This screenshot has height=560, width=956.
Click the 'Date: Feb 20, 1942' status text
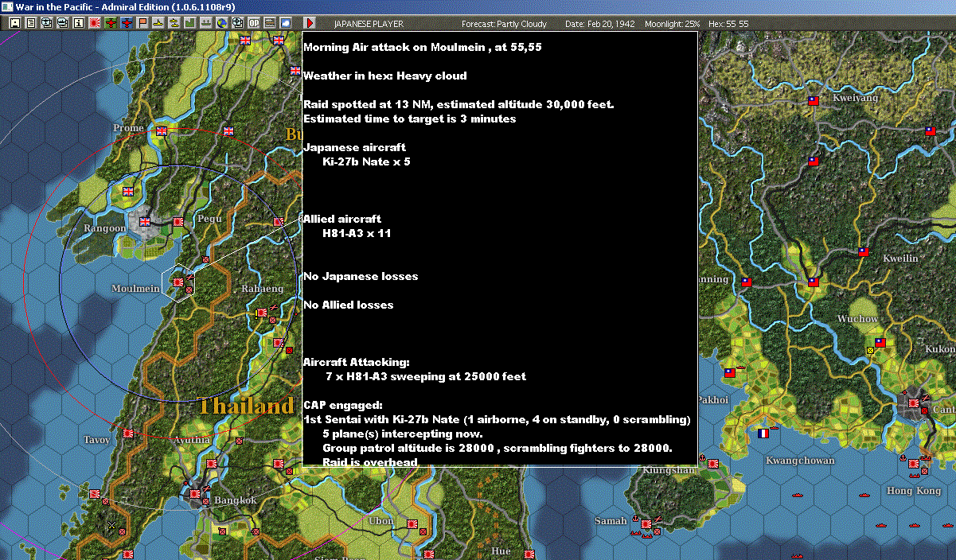coord(600,24)
